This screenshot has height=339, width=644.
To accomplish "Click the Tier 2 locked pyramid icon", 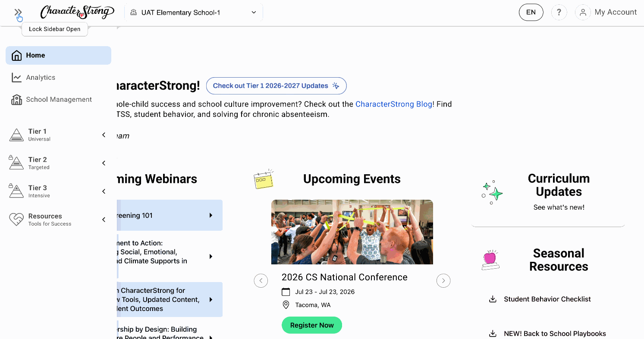I will pyautogui.click(x=16, y=163).
